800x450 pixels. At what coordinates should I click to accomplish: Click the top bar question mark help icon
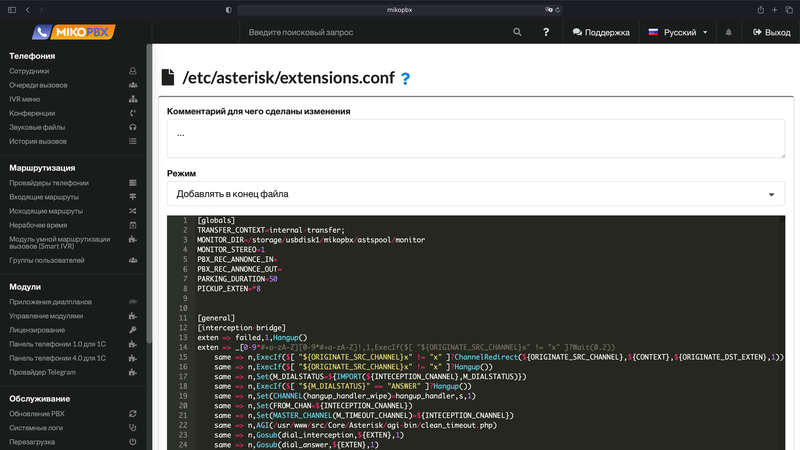pos(546,32)
